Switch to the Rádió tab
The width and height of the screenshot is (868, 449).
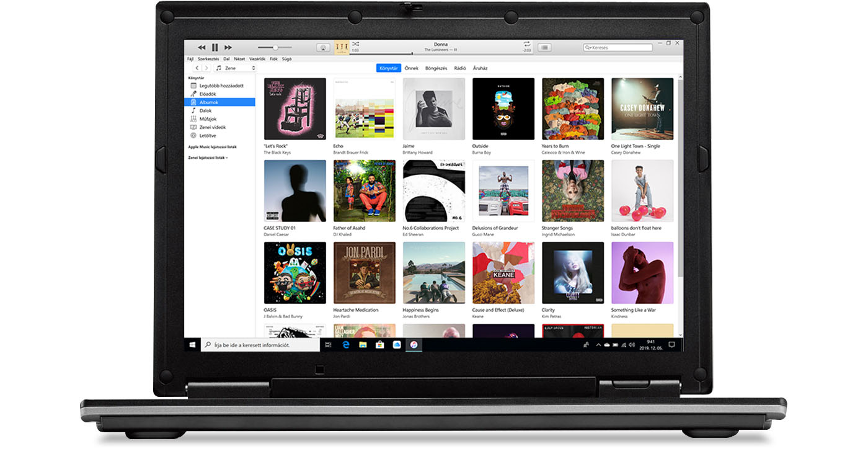point(460,68)
